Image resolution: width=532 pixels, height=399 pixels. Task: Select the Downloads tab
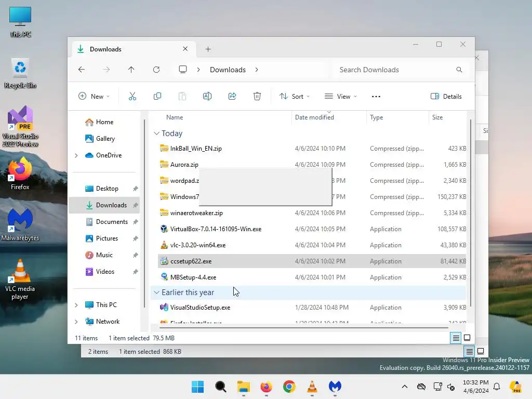(134, 49)
